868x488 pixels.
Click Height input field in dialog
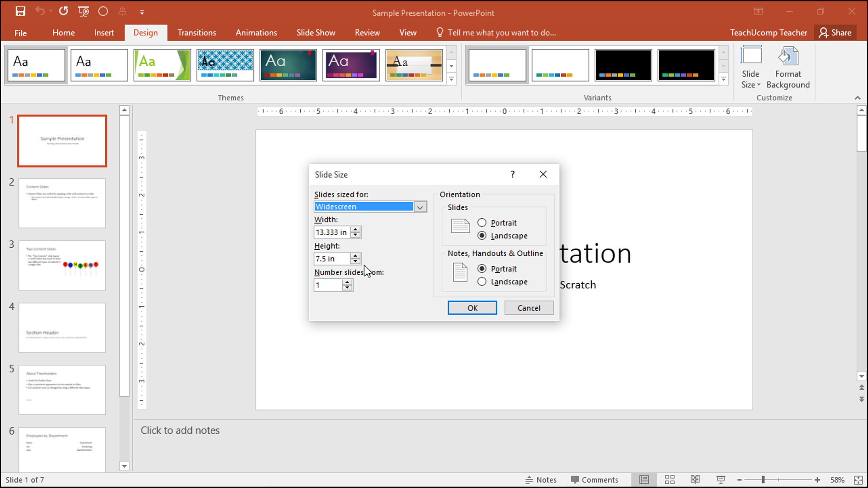point(332,258)
